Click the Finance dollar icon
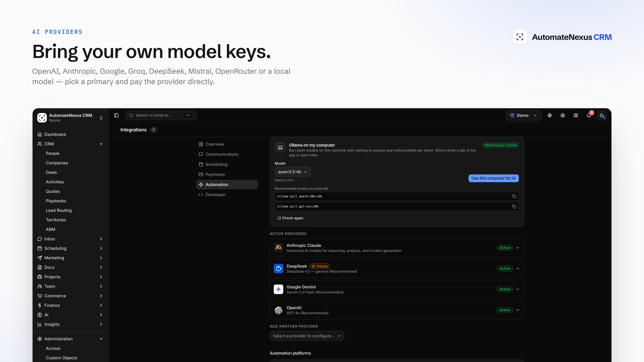The height and width of the screenshot is (362, 644). (40, 305)
